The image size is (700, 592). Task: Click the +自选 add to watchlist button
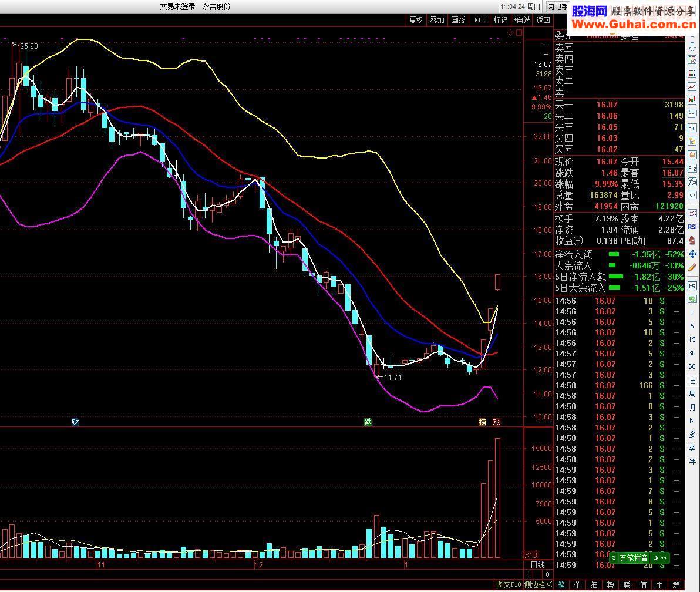tap(522, 20)
